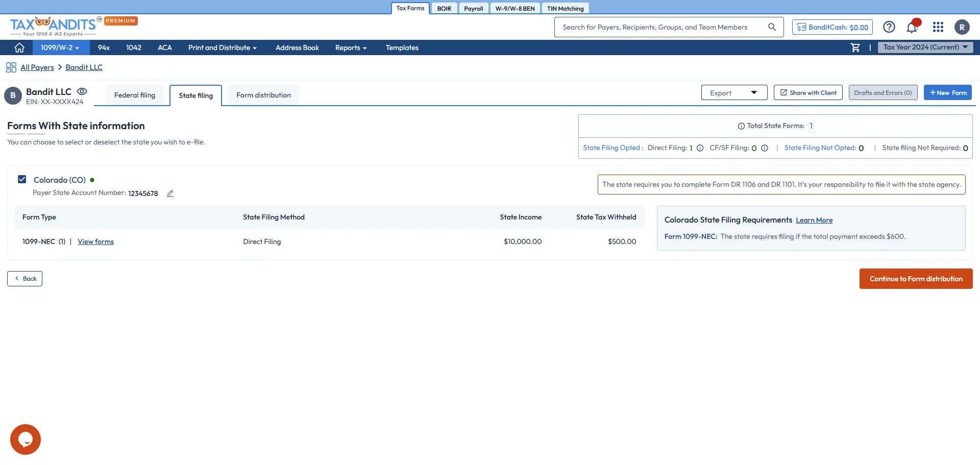This screenshot has height=465, width=980.
Task: Click State Filing Not Opted link
Action: (x=820, y=148)
